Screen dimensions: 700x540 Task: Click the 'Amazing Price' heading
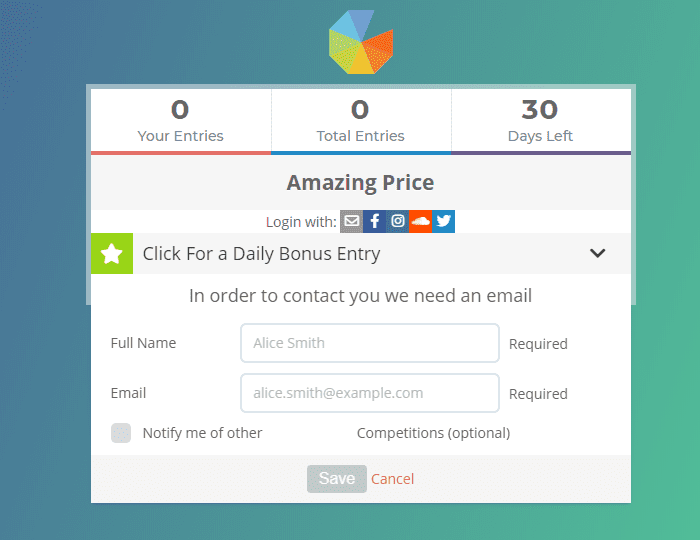[x=361, y=183]
